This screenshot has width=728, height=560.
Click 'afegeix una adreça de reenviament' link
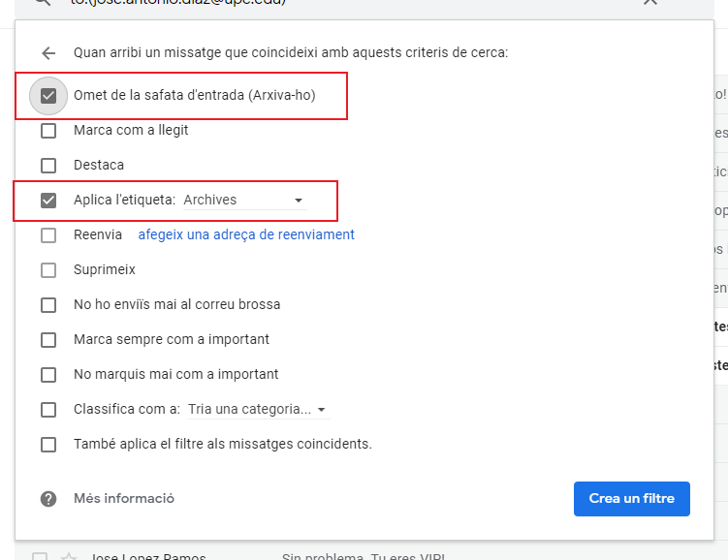coord(246,235)
